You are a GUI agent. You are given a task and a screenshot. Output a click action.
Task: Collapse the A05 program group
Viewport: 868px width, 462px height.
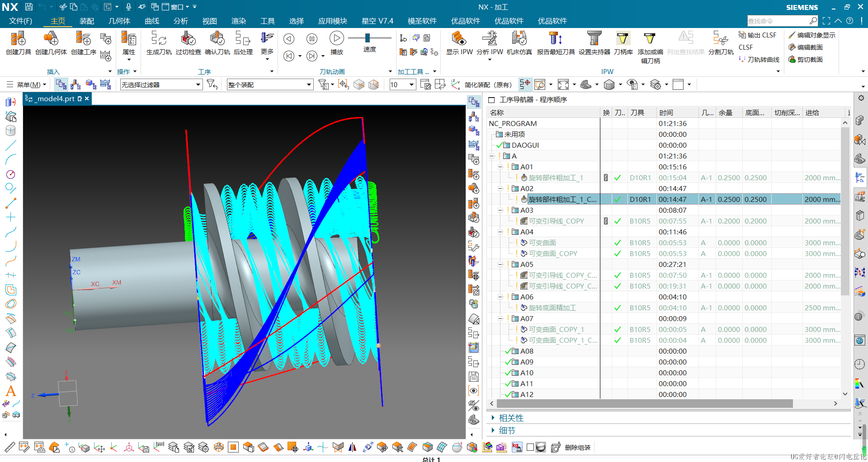(x=500, y=265)
